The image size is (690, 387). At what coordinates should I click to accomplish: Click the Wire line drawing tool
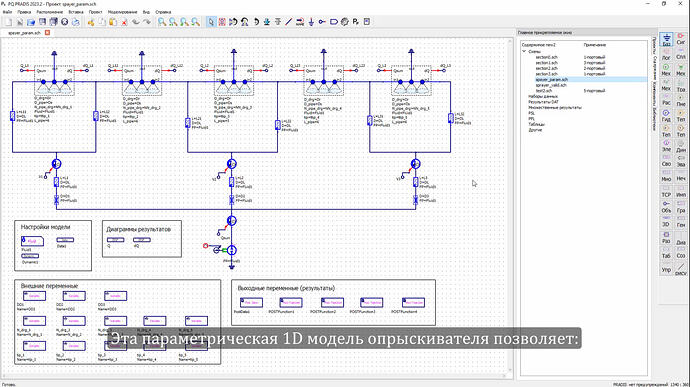pyautogui.click(x=289, y=22)
